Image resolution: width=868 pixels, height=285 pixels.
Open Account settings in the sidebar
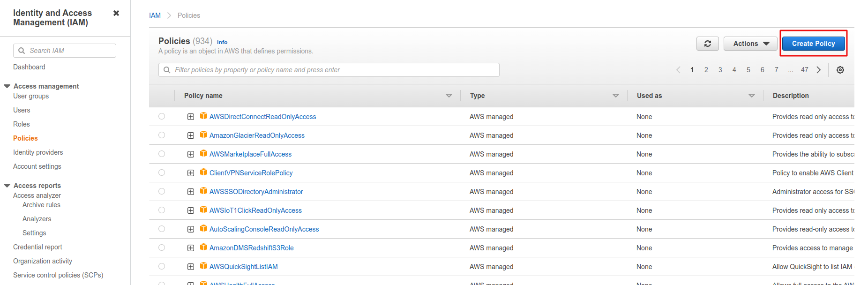pyautogui.click(x=37, y=166)
